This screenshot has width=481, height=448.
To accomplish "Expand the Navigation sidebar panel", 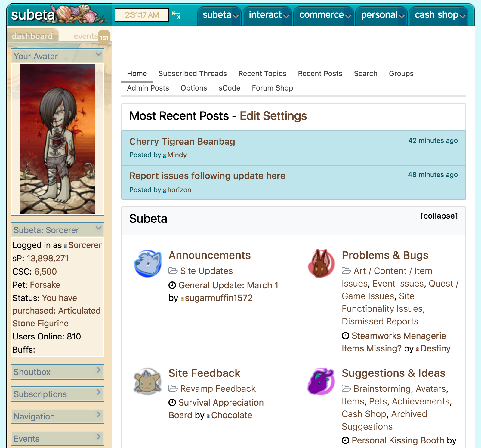I will (98, 415).
